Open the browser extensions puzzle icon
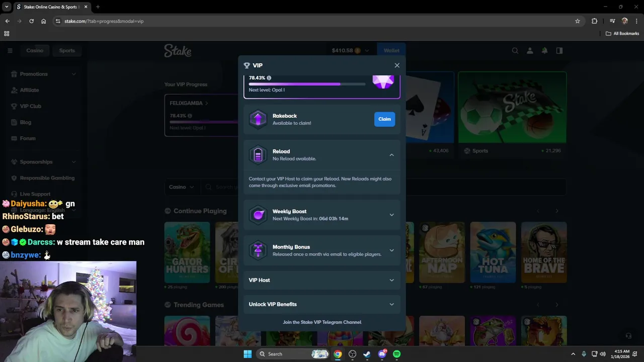This screenshot has width=644, height=362. pos(594,21)
